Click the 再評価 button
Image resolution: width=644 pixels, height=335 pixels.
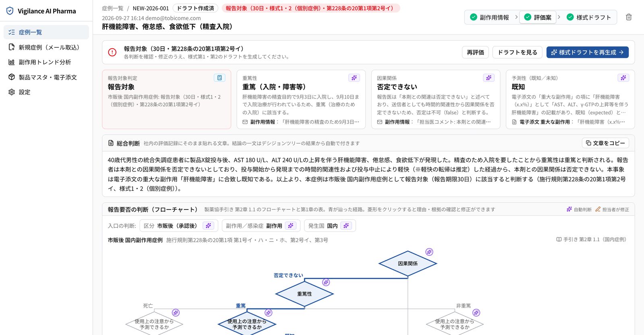475,52
